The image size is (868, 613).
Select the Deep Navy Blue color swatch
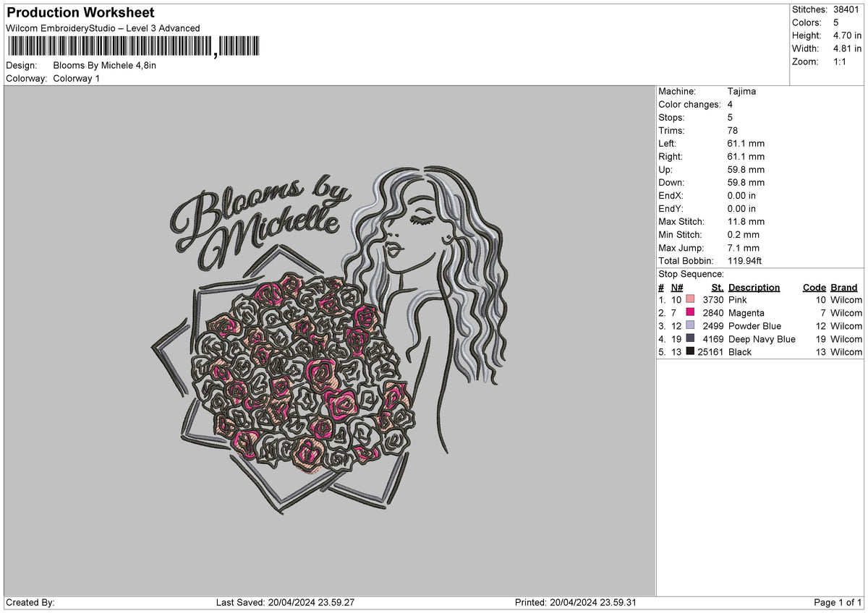click(689, 338)
